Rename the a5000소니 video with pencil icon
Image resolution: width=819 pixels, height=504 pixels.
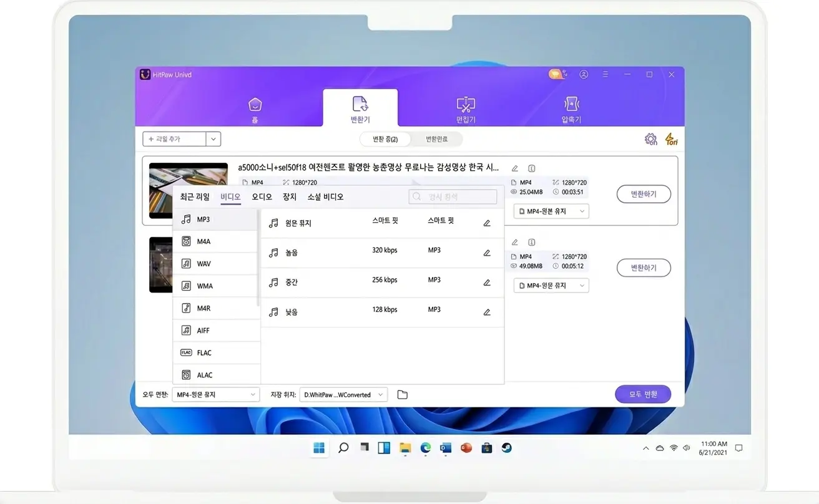point(515,168)
